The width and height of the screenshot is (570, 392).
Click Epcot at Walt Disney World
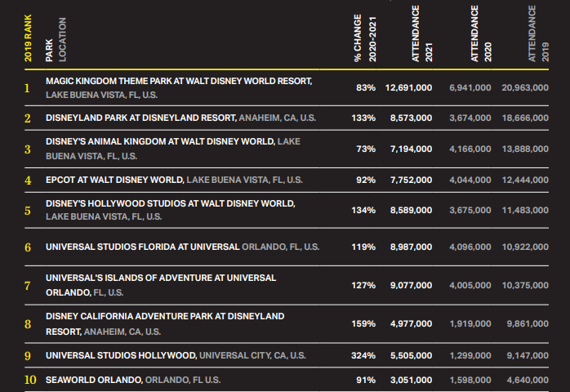(x=115, y=180)
